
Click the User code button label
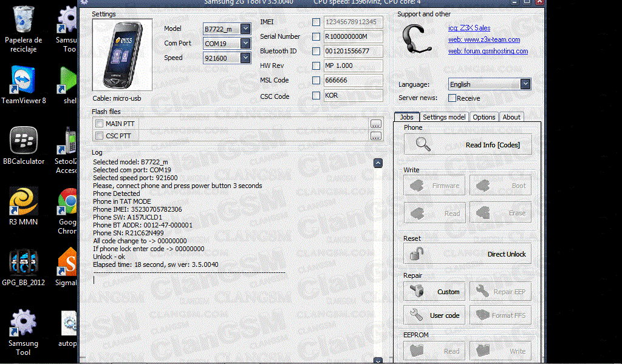coord(445,315)
